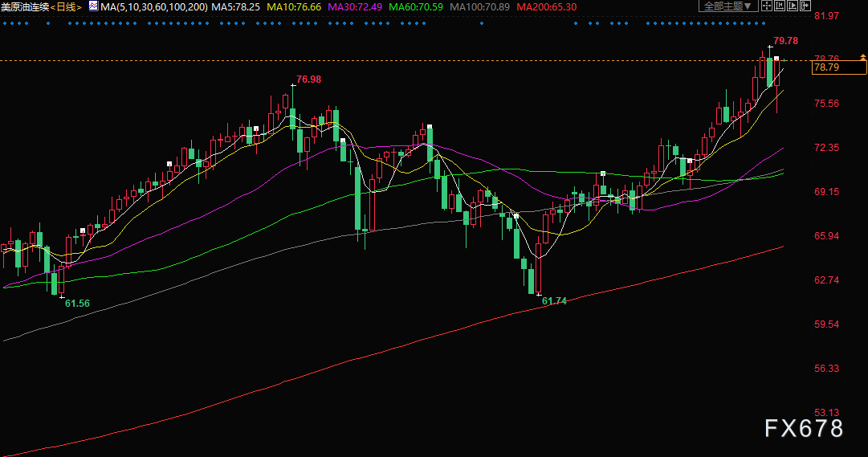
Task: Click the MA100:70.89 legend label
Action: pyautogui.click(x=480, y=7)
